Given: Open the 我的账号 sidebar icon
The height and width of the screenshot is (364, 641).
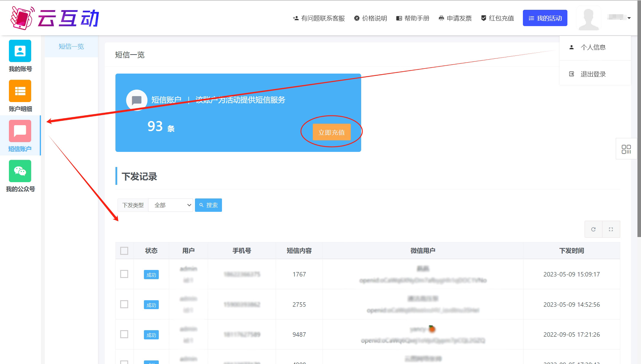Looking at the screenshot, I should (x=20, y=51).
